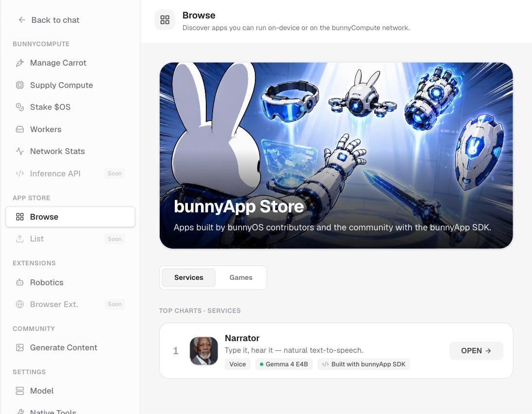Click the Stake $OS coins icon
Viewport: 532px width, 414px height.
pos(20,107)
